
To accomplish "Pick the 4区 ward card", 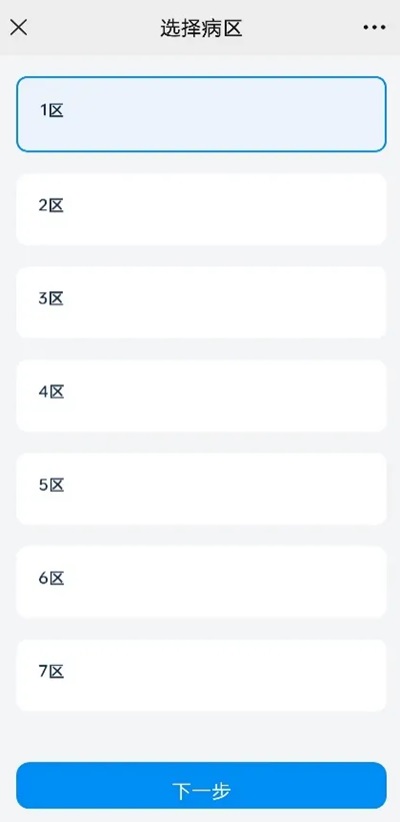I will click(x=201, y=396).
